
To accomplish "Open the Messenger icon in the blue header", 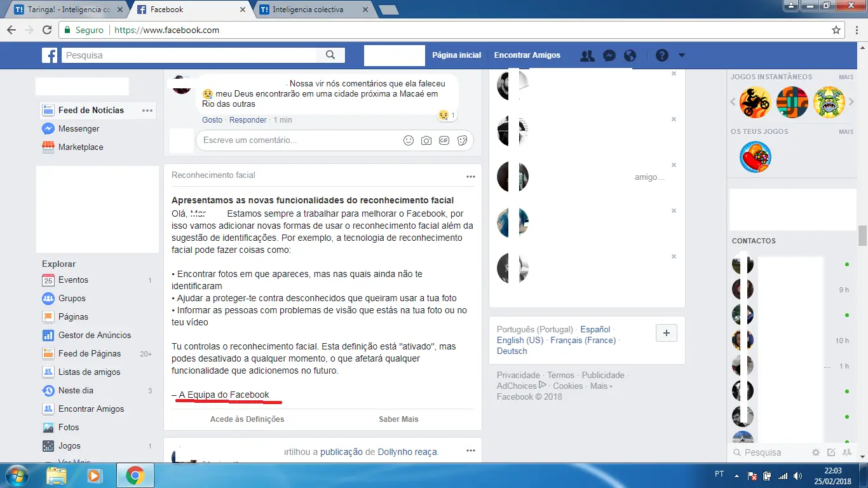I will click(x=609, y=56).
